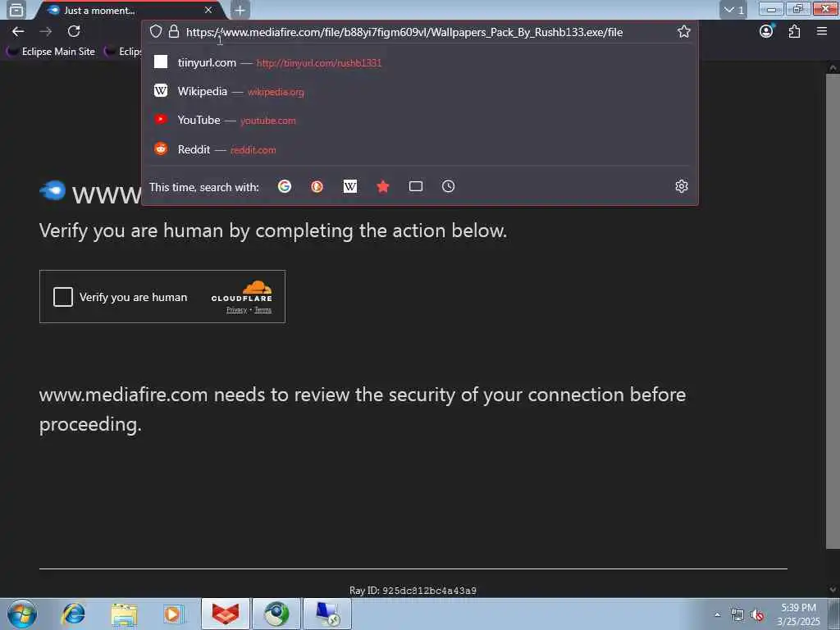Viewport: 840px width, 630px height.
Task: Expand the list all tabs dropdown
Action: coord(733,10)
